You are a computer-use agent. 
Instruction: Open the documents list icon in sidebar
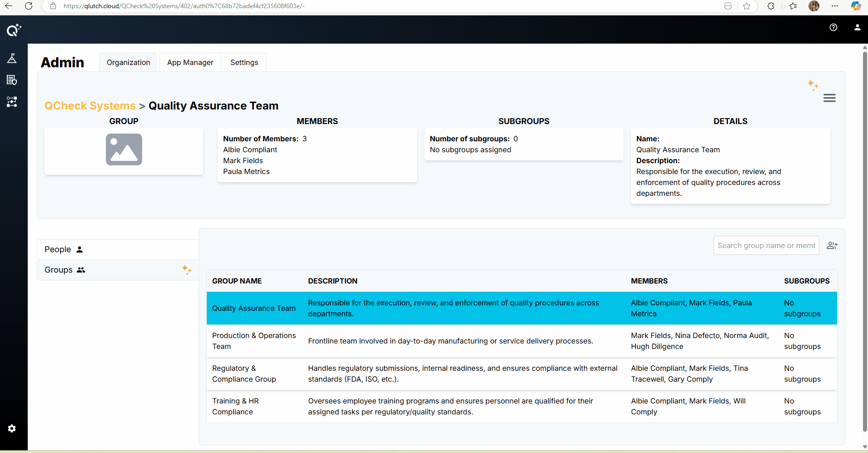(12, 80)
